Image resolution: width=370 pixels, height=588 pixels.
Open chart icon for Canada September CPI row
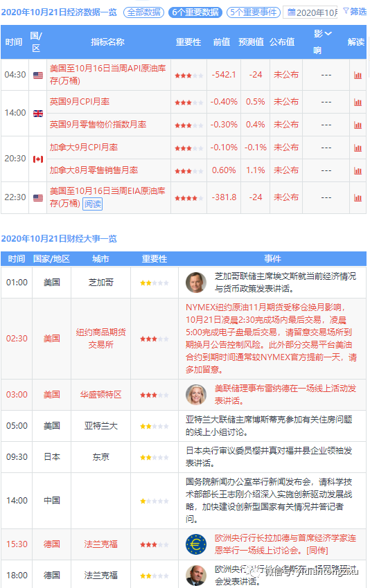coord(358,148)
